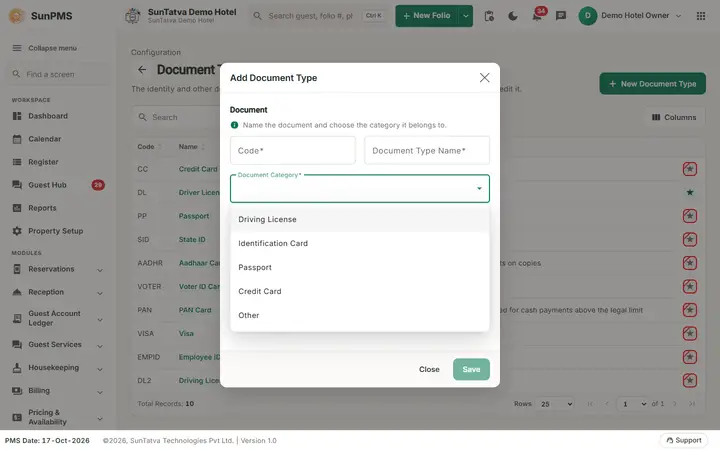Toggle default star for Aadhaar Card row
The image size is (720, 450).
690,263
